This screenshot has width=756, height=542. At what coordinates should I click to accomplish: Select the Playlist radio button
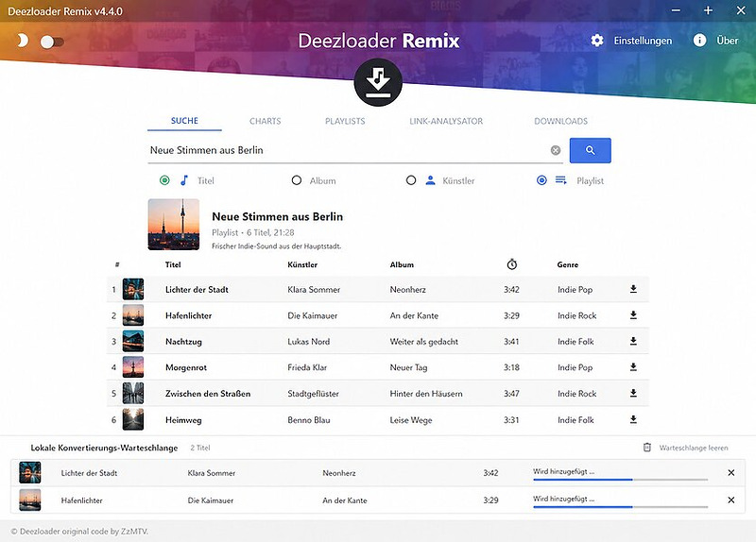541,180
